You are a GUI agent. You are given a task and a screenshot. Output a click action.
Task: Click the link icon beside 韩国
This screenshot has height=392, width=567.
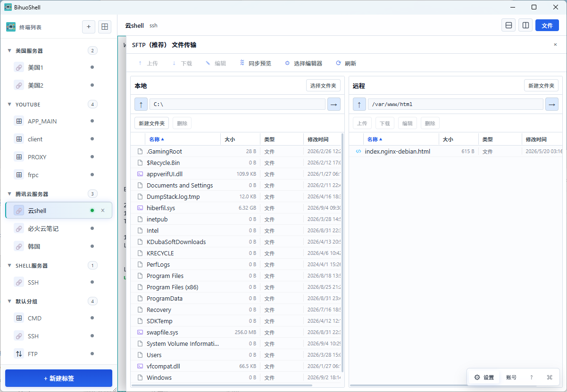(19, 246)
